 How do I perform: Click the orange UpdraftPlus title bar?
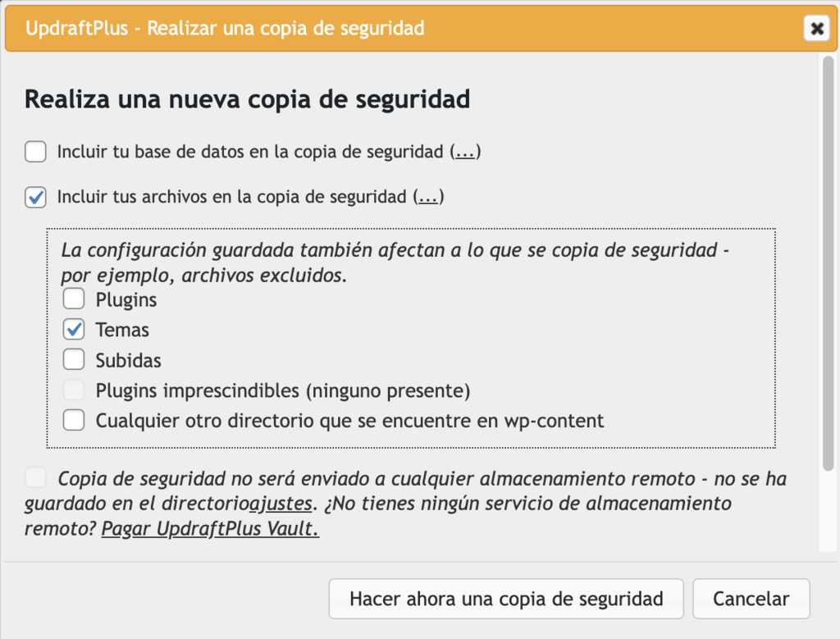[x=574, y=29]
